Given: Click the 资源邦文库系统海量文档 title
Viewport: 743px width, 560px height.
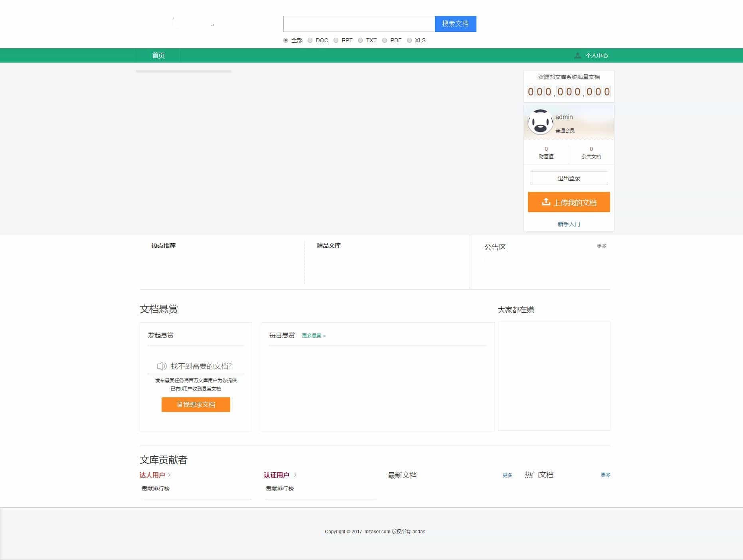Looking at the screenshot, I should (569, 77).
